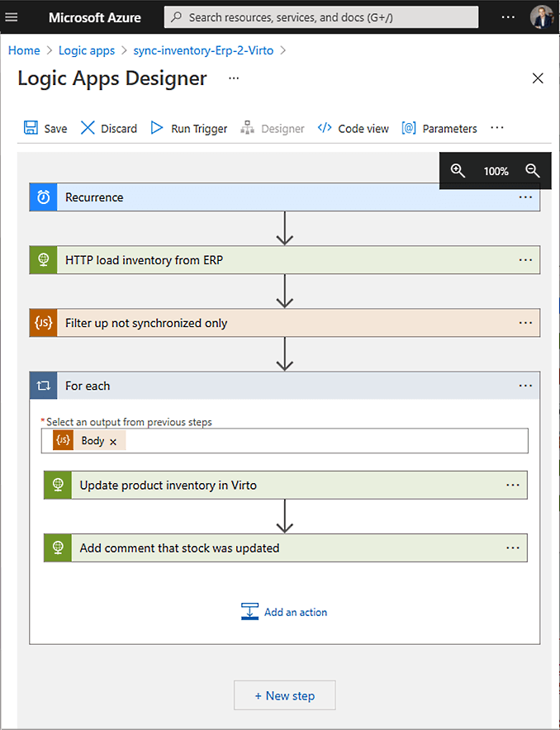Click the Save disk icon
Image resolution: width=560 pixels, height=730 pixels.
click(31, 127)
